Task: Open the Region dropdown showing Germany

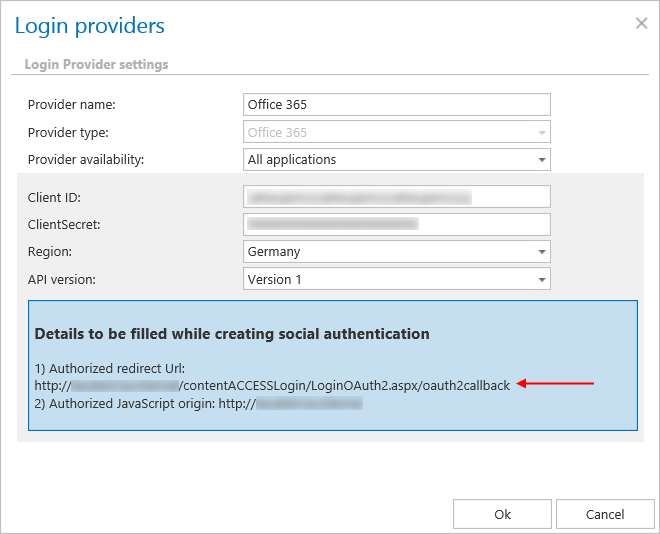Action: tap(397, 252)
